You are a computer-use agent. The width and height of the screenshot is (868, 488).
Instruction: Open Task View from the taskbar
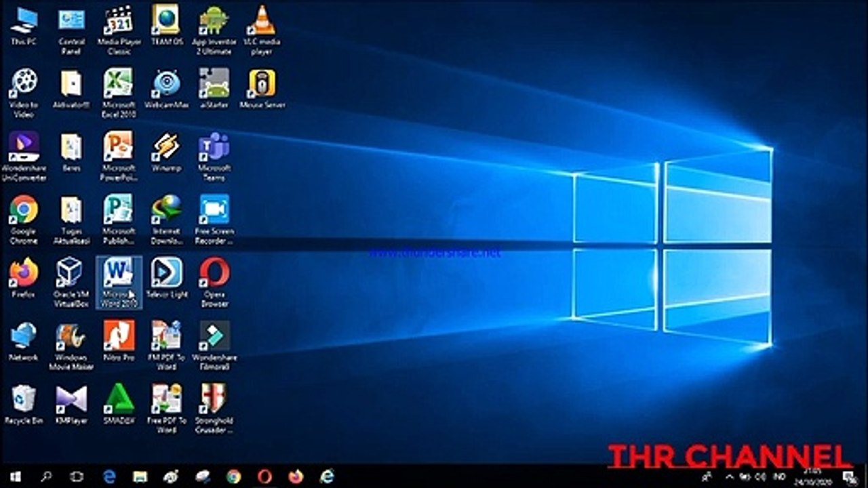tap(77, 476)
